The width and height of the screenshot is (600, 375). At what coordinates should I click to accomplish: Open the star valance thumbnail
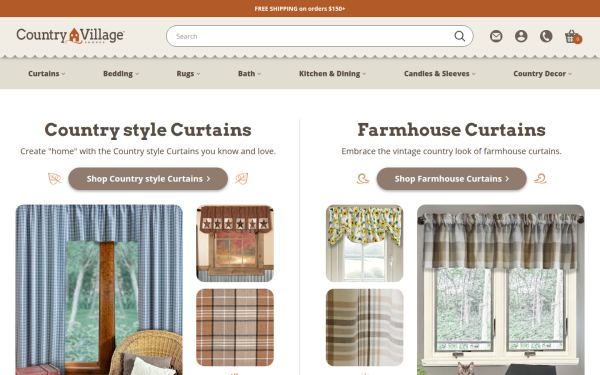click(235, 243)
